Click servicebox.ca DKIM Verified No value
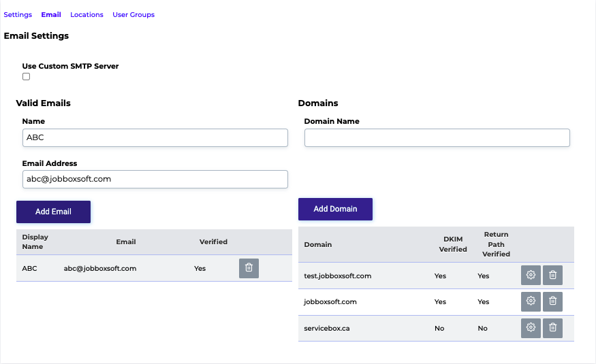596x364 pixels. point(439,329)
